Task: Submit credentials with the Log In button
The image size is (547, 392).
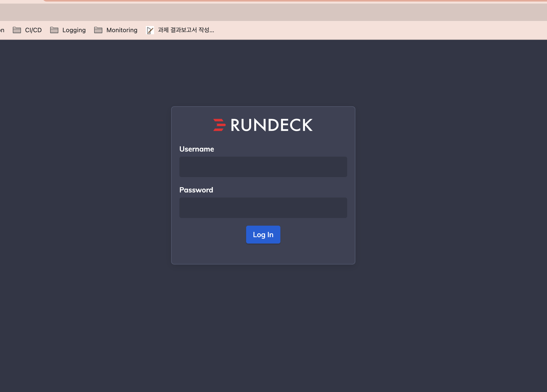Action: click(x=263, y=235)
